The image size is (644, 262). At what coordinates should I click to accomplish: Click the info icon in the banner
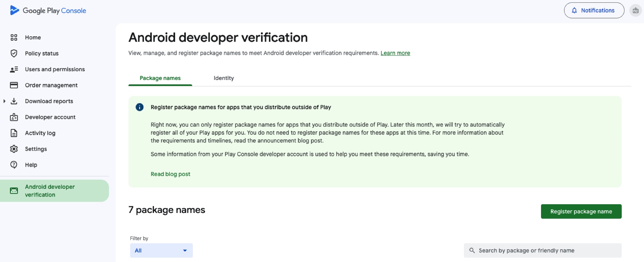(140, 107)
